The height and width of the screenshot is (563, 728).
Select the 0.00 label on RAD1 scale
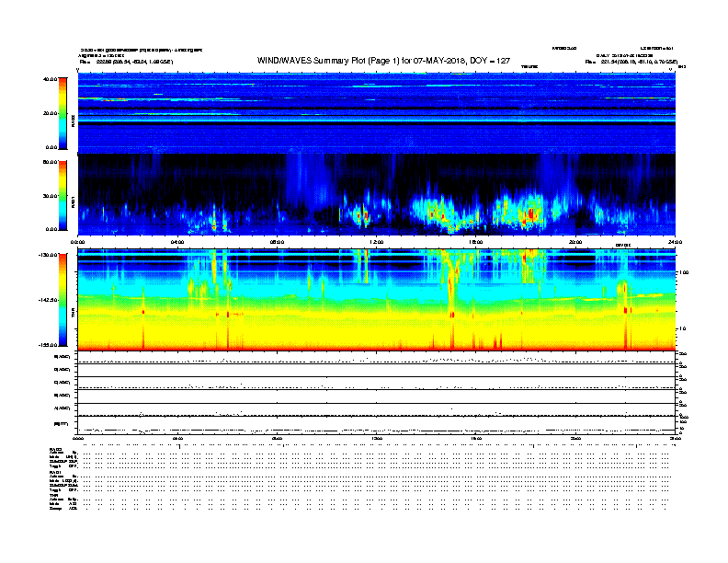(51, 229)
